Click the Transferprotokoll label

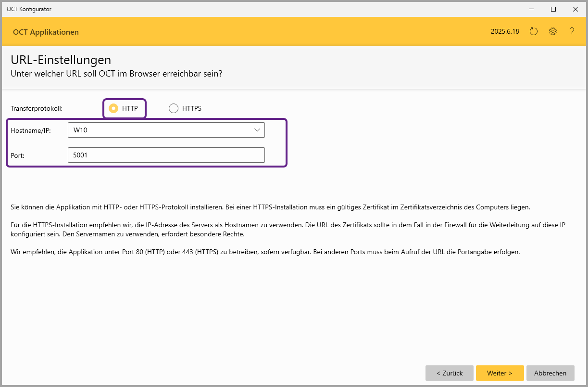[37, 108]
